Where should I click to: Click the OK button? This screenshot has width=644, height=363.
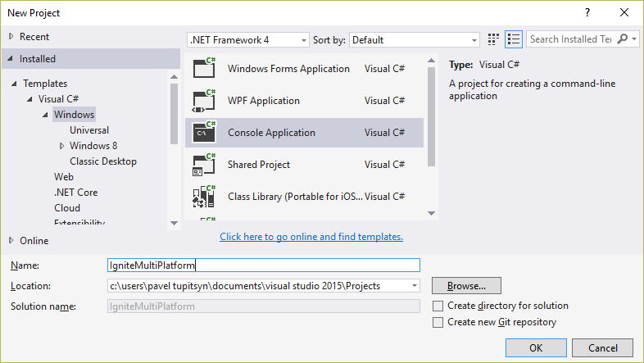coord(536,347)
